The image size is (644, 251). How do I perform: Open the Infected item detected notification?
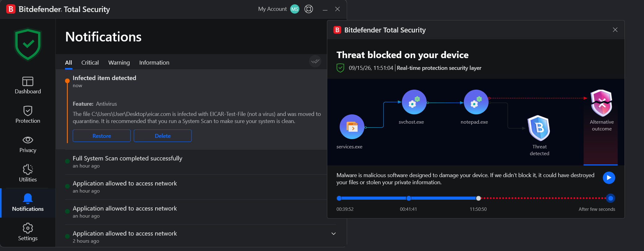tap(104, 78)
